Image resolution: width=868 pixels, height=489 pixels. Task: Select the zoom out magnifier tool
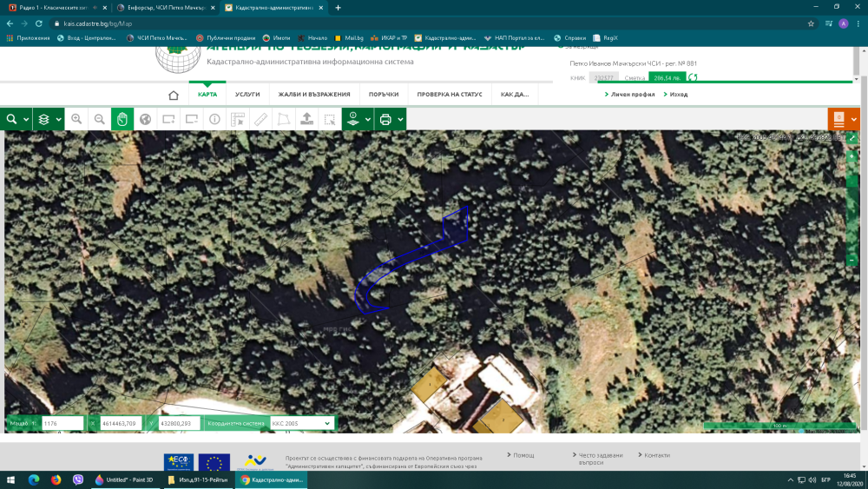(x=100, y=119)
